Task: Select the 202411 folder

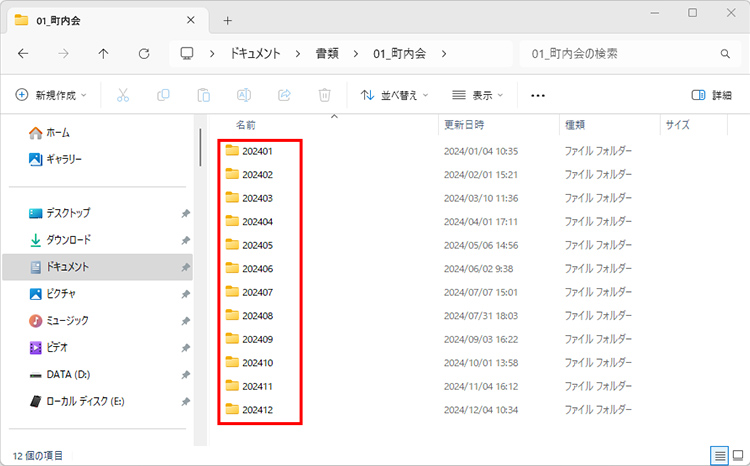Action: [x=249, y=386]
